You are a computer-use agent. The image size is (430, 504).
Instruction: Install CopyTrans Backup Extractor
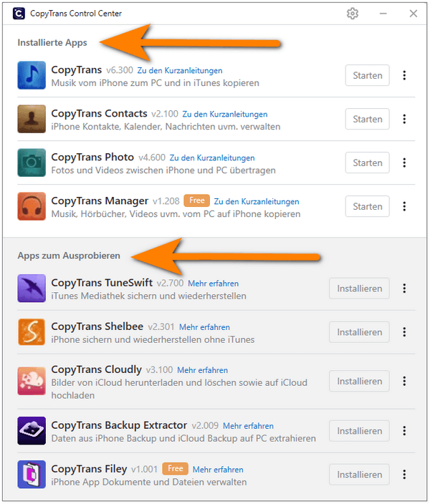tap(359, 431)
